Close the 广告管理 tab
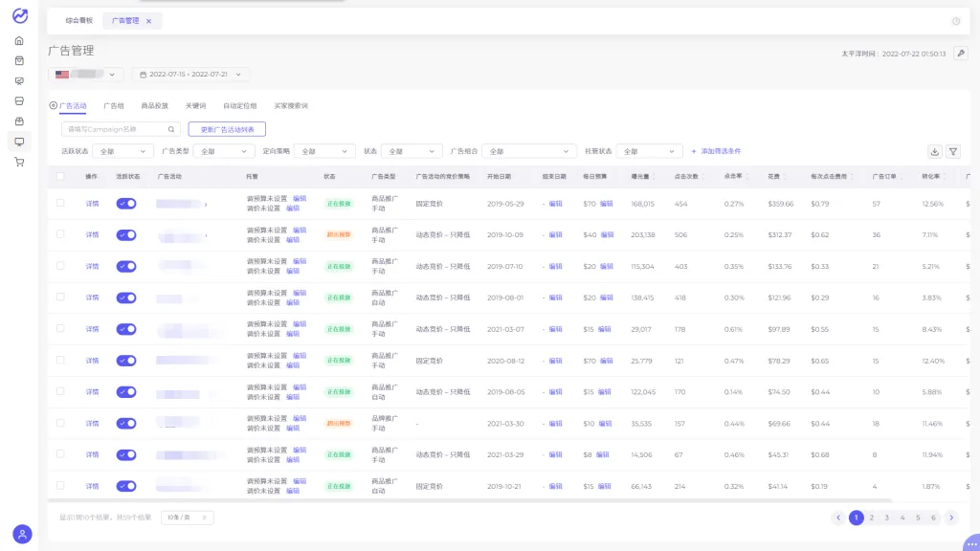Image resolution: width=980 pixels, height=551 pixels. coord(148,21)
